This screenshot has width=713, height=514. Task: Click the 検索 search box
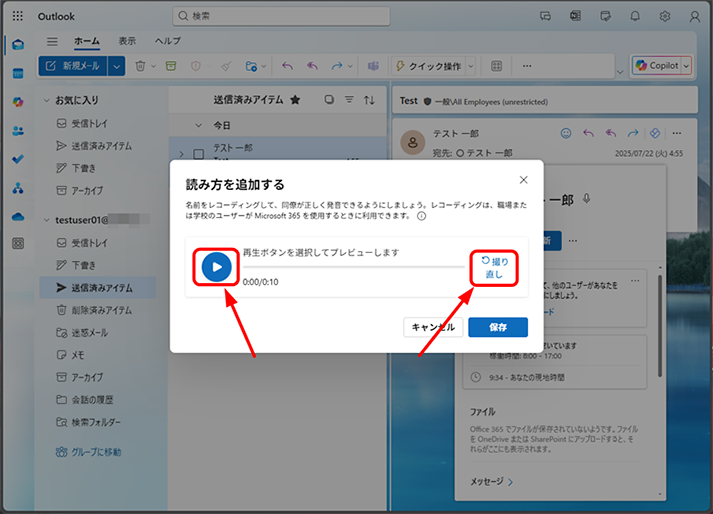281,16
